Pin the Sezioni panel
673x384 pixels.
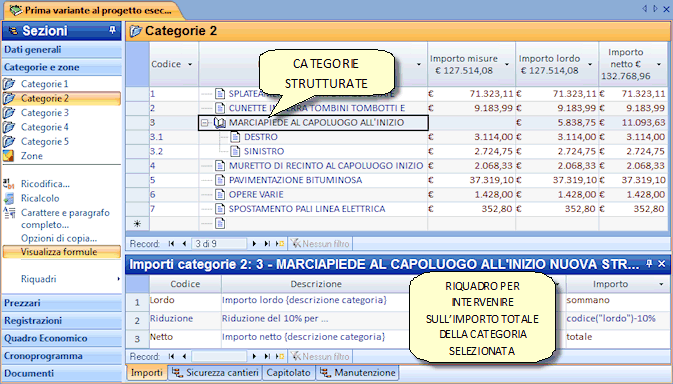point(112,30)
